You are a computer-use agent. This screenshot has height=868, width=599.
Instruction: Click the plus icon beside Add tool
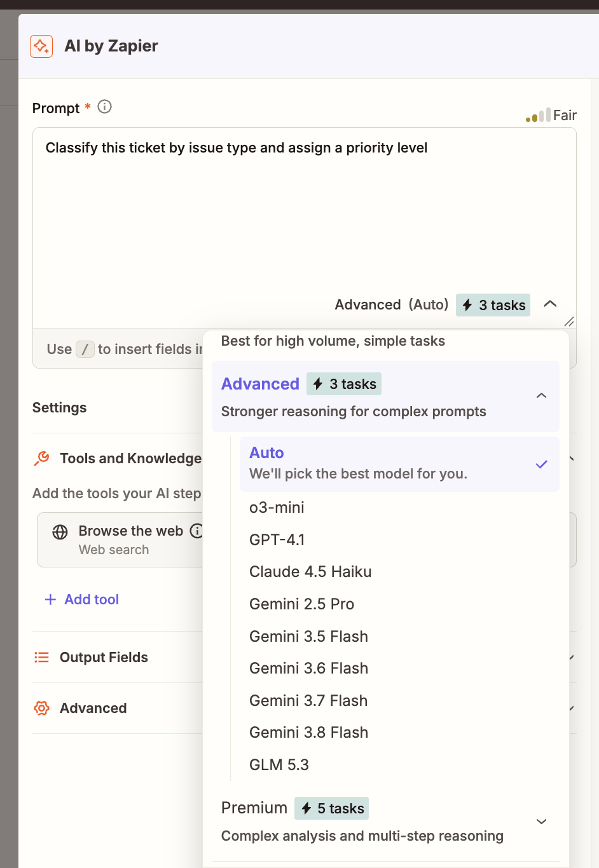click(50, 599)
